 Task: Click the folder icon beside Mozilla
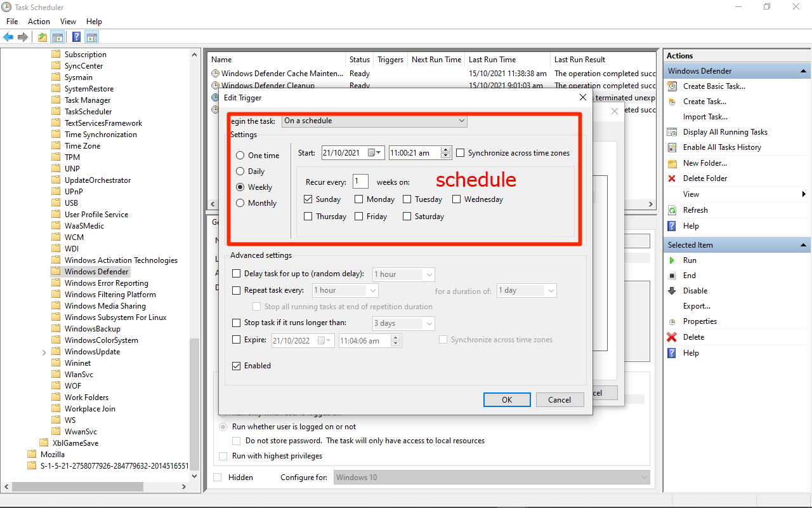click(32, 455)
